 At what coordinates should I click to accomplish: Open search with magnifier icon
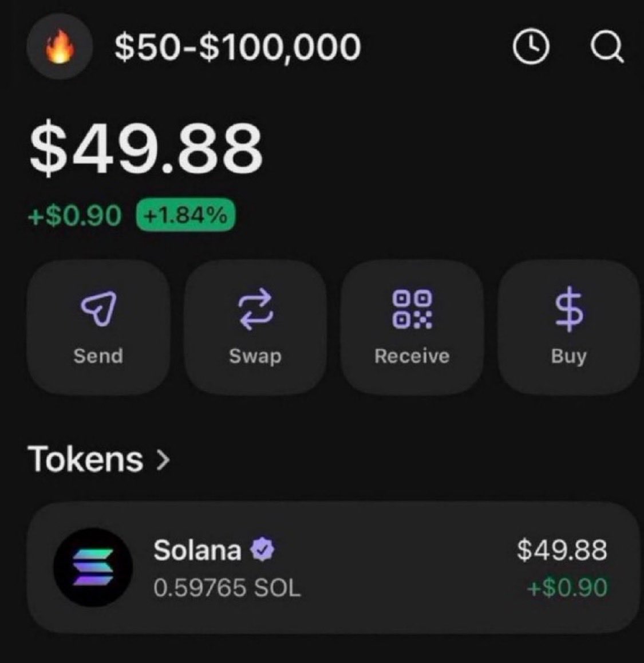(x=607, y=46)
